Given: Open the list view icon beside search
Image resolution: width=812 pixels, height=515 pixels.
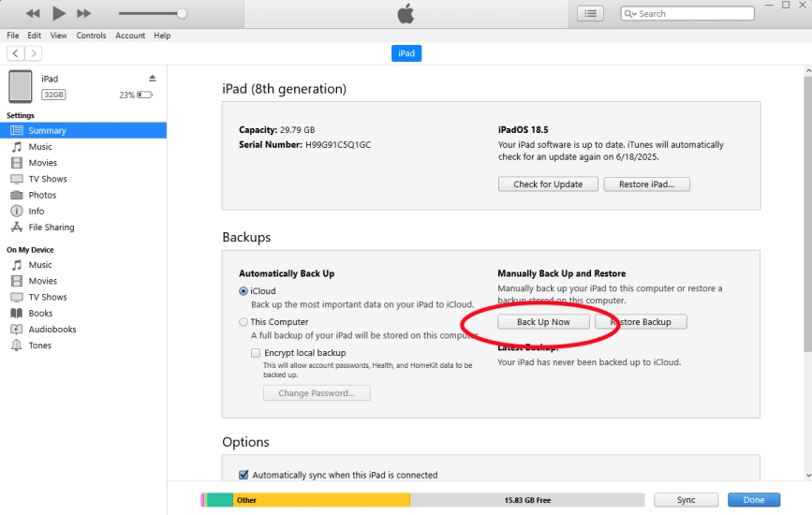Looking at the screenshot, I should (590, 13).
